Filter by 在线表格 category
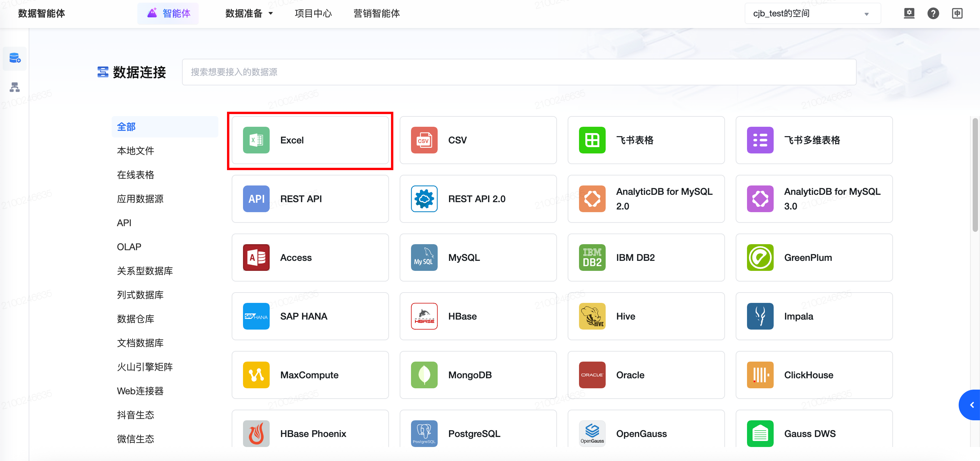This screenshot has height=461, width=980. click(x=135, y=175)
